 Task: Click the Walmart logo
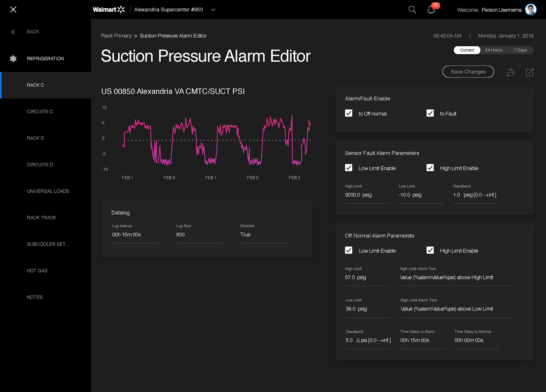click(109, 9)
